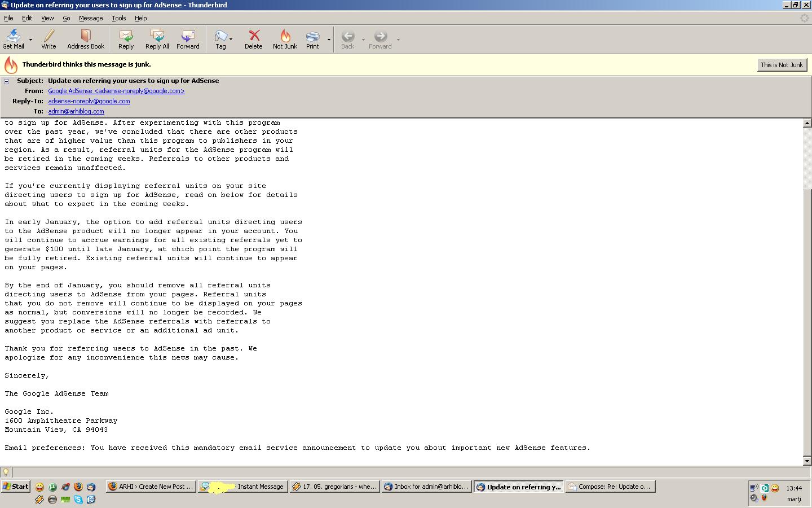The height and width of the screenshot is (508, 812).
Task: Launch Firefox from quick launch
Action: (78, 487)
